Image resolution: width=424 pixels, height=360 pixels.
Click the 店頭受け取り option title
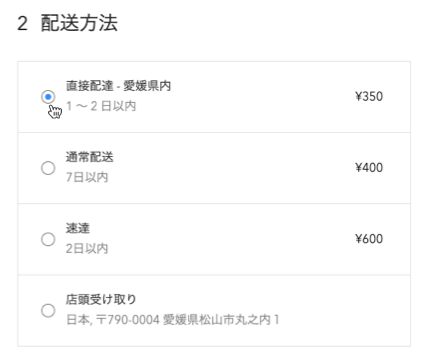click(101, 299)
